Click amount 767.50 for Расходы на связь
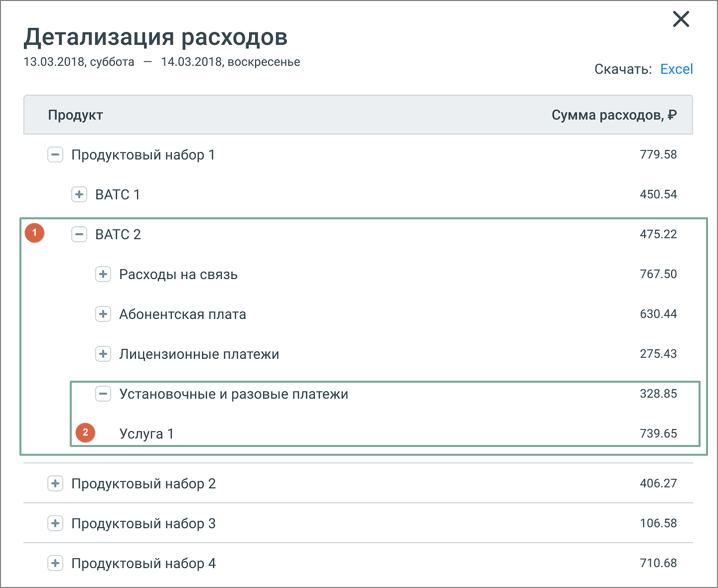 click(x=658, y=274)
